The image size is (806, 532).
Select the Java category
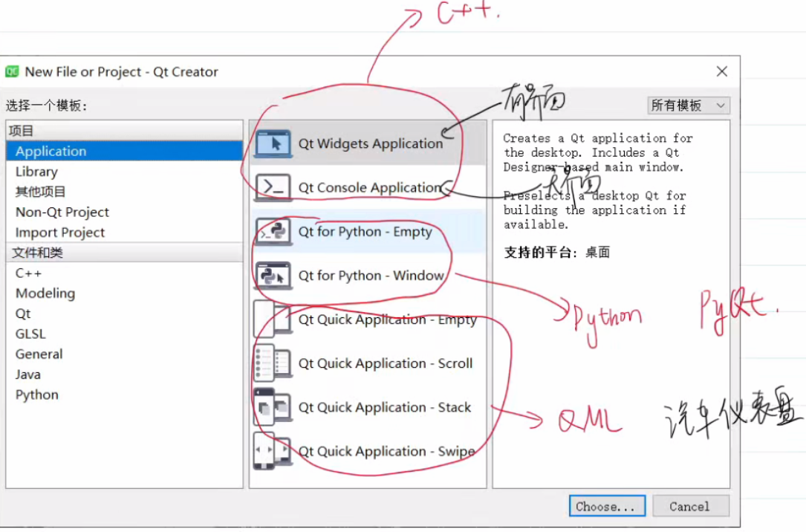124,374
